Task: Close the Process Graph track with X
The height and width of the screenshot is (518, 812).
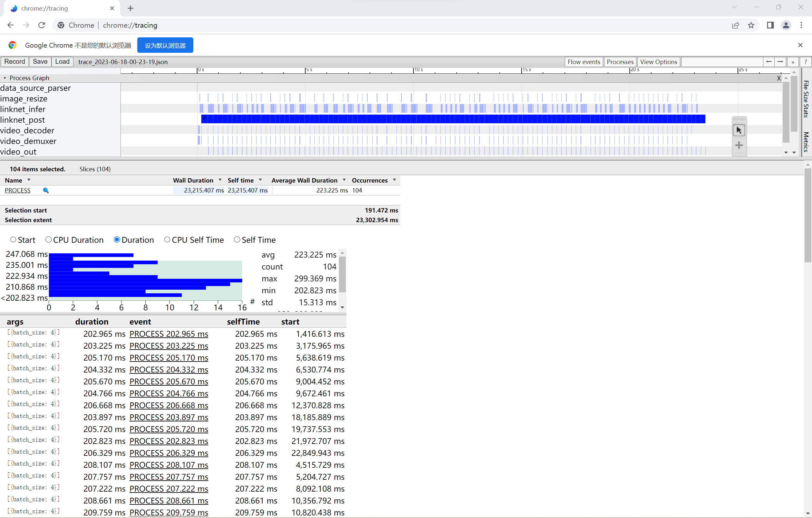Action: [778, 78]
